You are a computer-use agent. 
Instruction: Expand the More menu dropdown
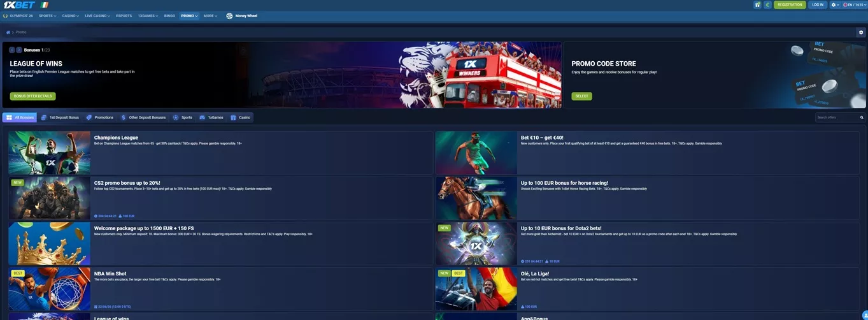click(210, 16)
